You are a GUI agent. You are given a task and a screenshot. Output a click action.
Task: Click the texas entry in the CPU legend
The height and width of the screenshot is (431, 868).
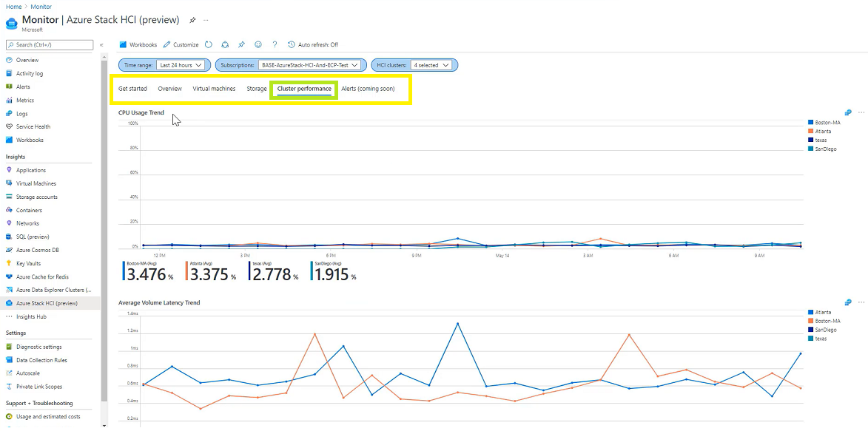[x=818, y=140]
